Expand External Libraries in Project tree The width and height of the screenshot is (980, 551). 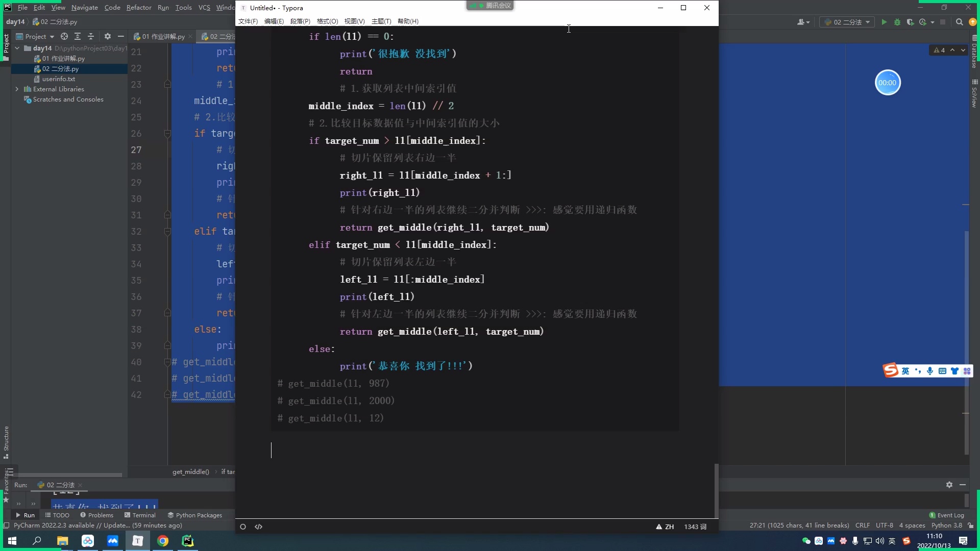17,89
